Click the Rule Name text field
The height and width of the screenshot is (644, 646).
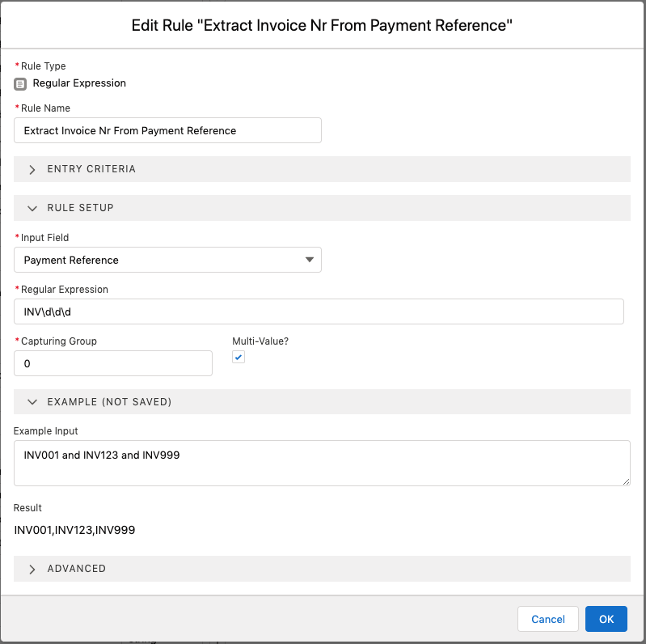(x=167, y=130)
